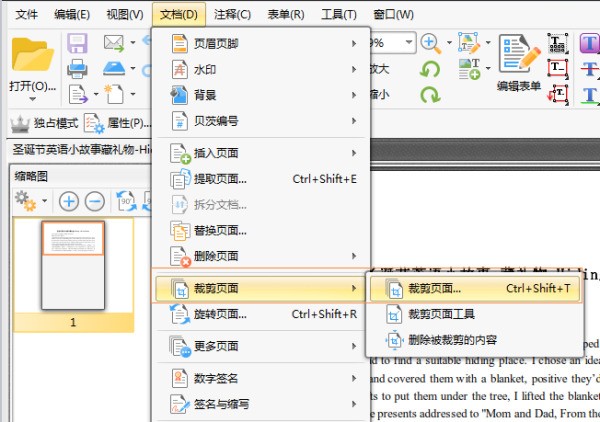Click the thumbnail zoom in plus icon

pos(69,201)
